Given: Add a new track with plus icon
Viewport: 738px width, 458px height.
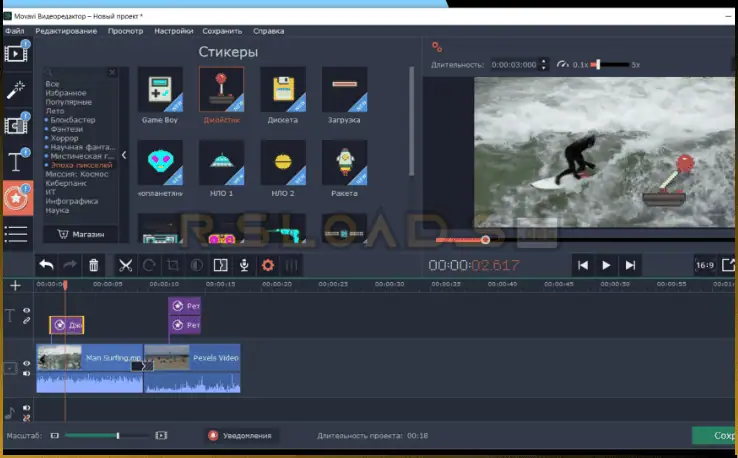Looking at the screenshot, I should [15, 286].
